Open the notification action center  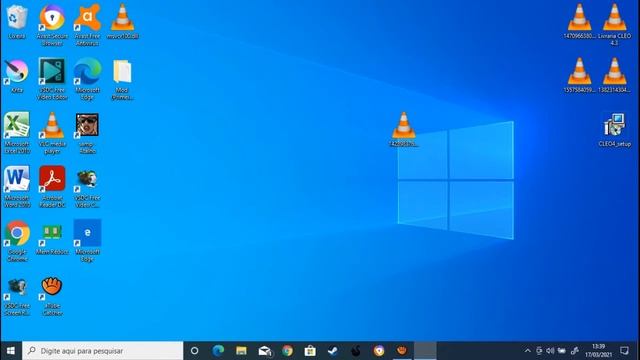point(624,351)
